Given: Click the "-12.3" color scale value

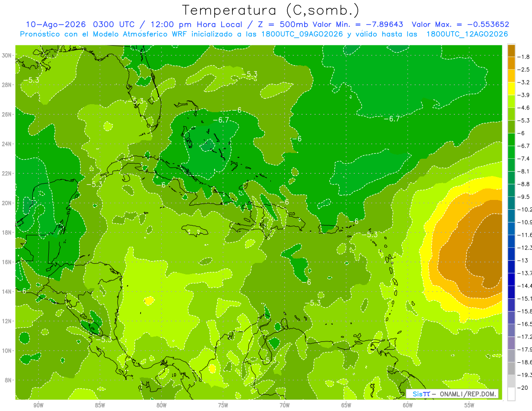Looking at the screenshot, I should (525, 247).
